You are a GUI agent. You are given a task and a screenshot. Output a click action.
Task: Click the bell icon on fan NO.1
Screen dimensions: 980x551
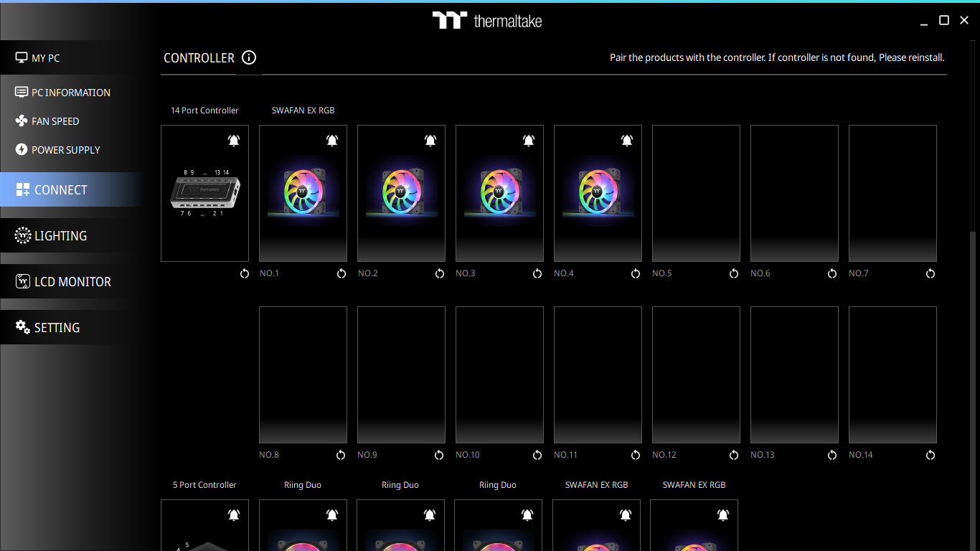332,141
